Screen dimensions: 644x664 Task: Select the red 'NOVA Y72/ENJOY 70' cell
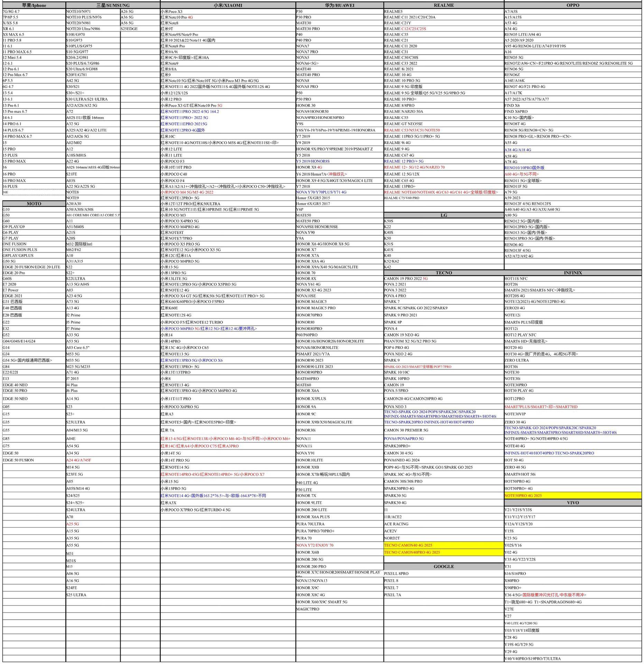click(x=339, y=545)
